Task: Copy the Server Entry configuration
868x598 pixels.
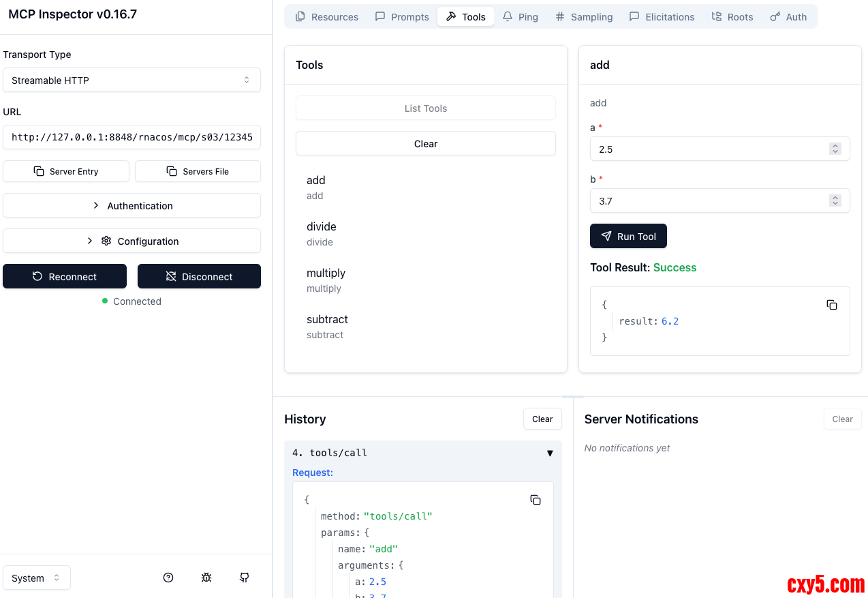Action: (x=66, y=171)
